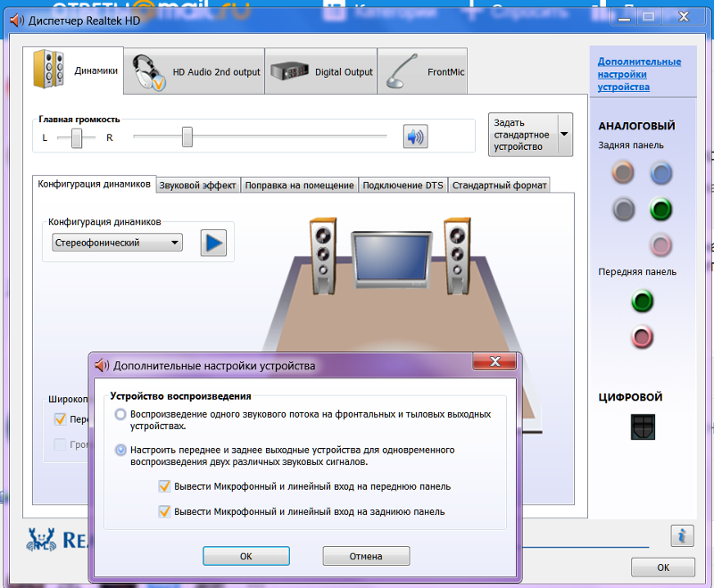Viewport: 714px width, 588px height.
Task: Toggle the partially hidden Пер... checkbox
Action: pyautogui.click(x=60, y=419)
